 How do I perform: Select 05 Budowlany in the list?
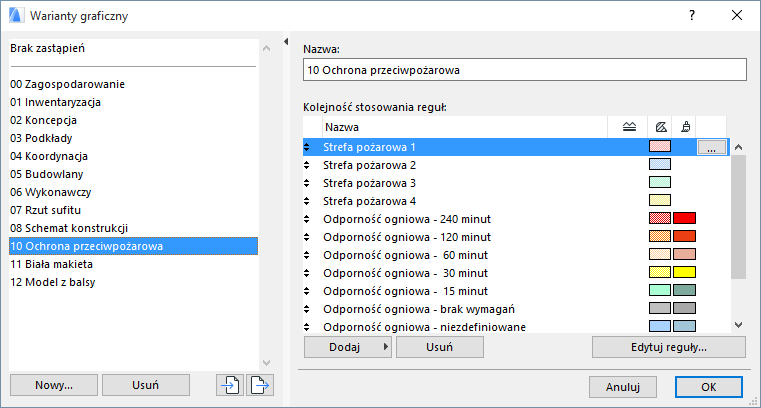pyautogui.click(x=45, y=174)
